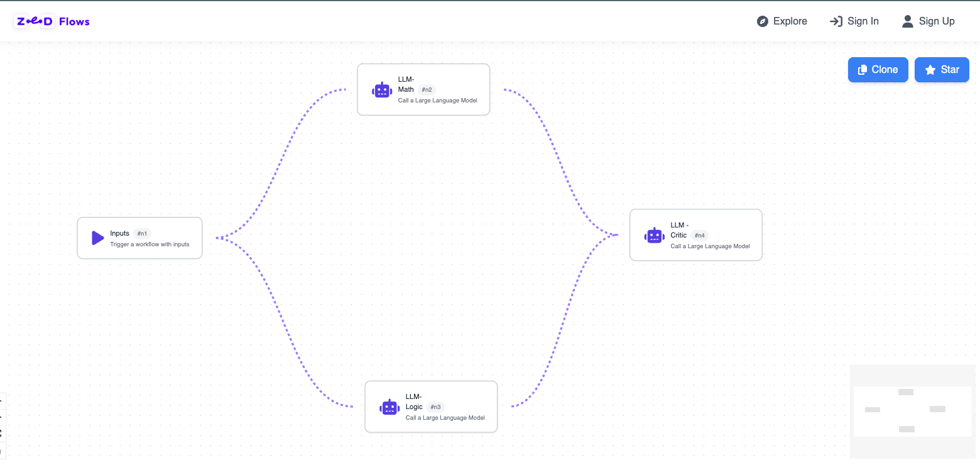Open the Zed Flows logo home link
Viewport: 980px width, 465px height.
(52, 21)
